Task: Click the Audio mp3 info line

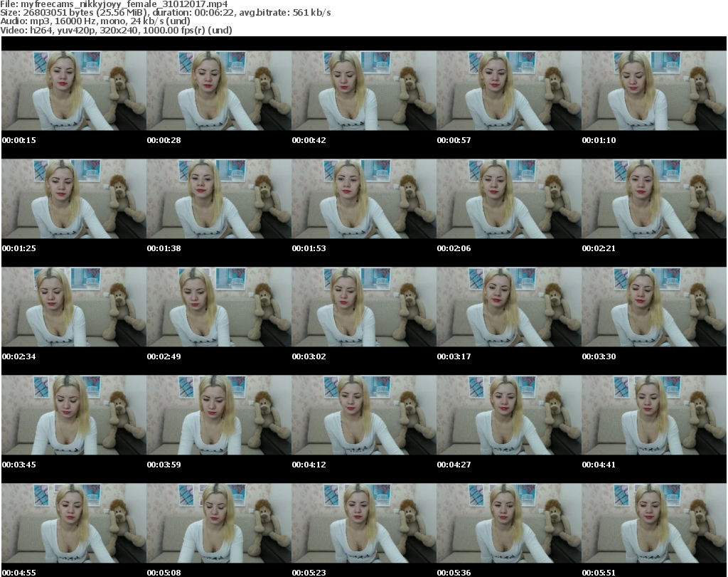Action: (x=95, y=21)
